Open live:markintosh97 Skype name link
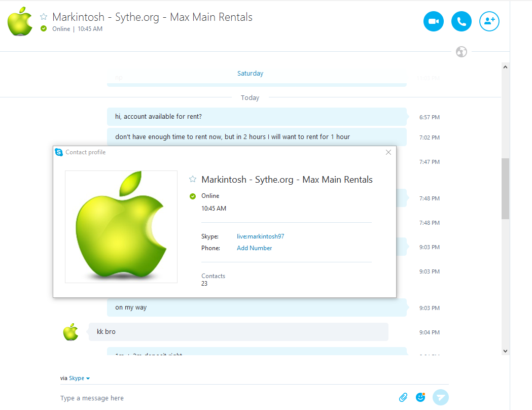The height and width of the screenshot is (410, 532). tap(260, 236)
